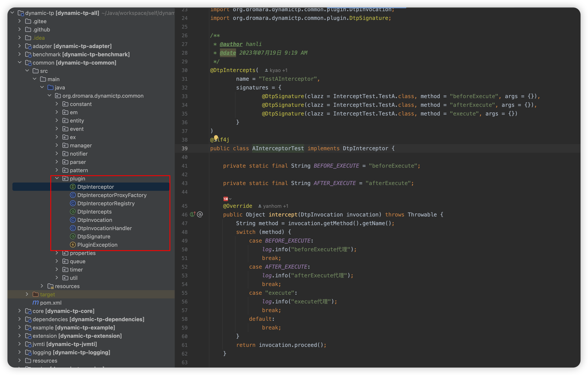Expand the resources folder under main
Image resolution: width=588 pixels, height=375 pixels.
point(42,286)
